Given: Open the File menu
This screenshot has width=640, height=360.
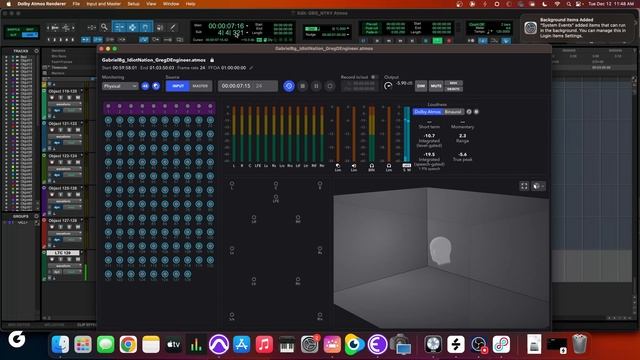Looking at the screenshot, I should [x=76, y=4].
